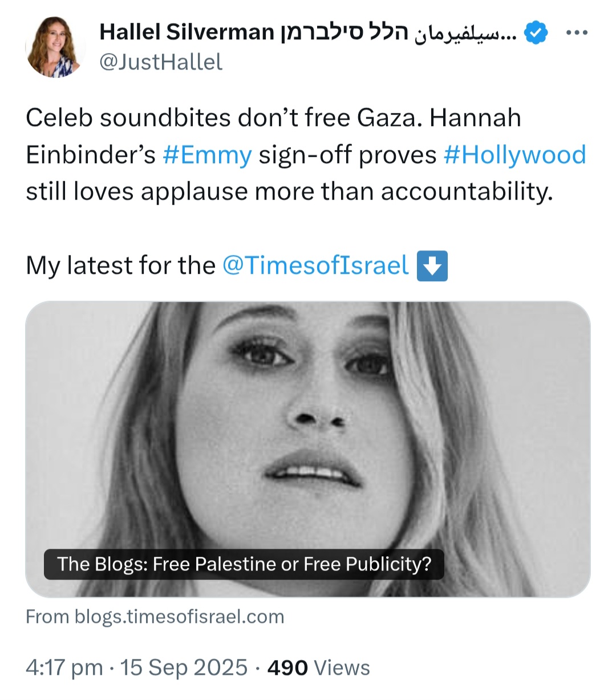616x700 pixels.
Task: View the 490 Views analytics
Action: (x=318, y=667)
